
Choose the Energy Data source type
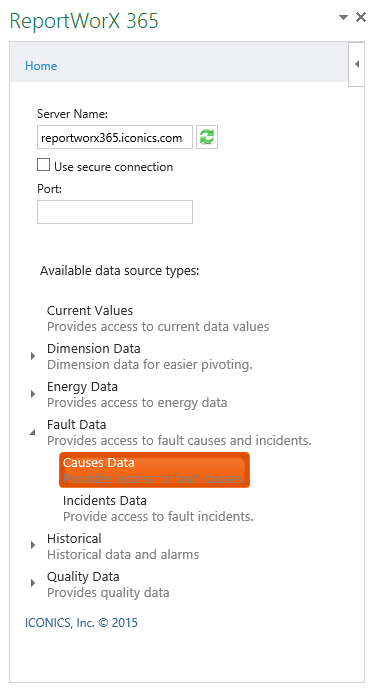pyautogui.click(x=137, y=395)
